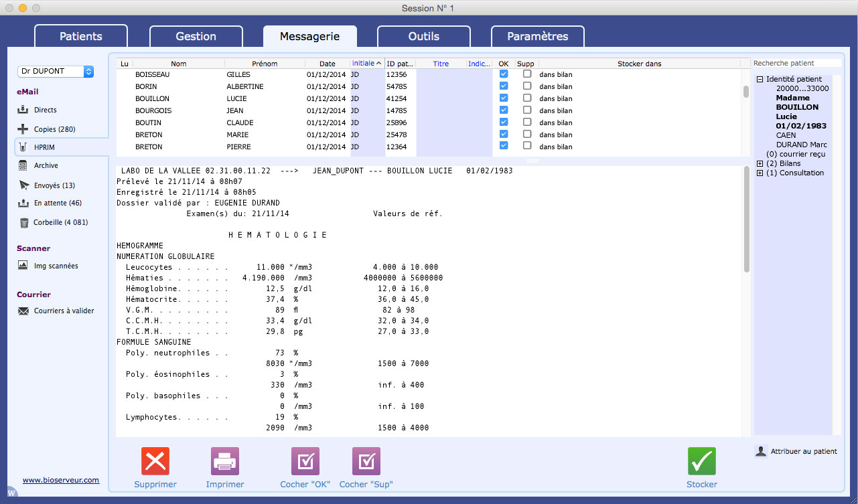Select the Messagerie tab
This screenshot has width=858, height=504.
(x=309, y=36)
